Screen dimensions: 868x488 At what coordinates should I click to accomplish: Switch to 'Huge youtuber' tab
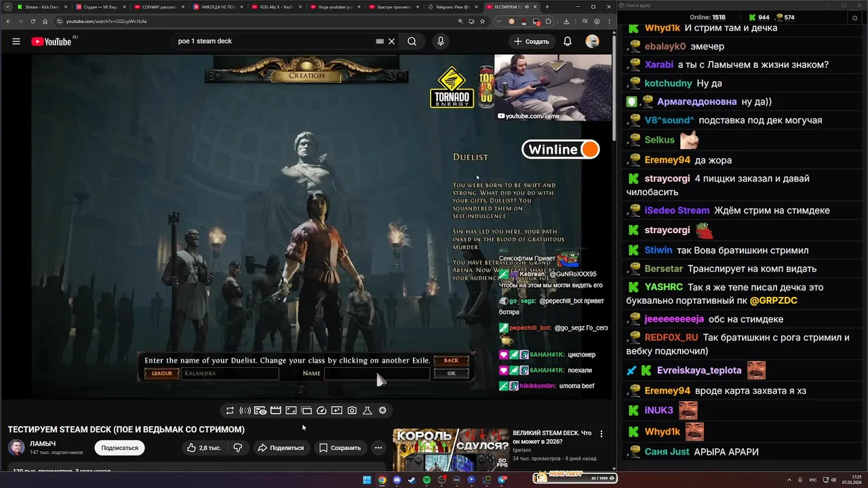334,7
